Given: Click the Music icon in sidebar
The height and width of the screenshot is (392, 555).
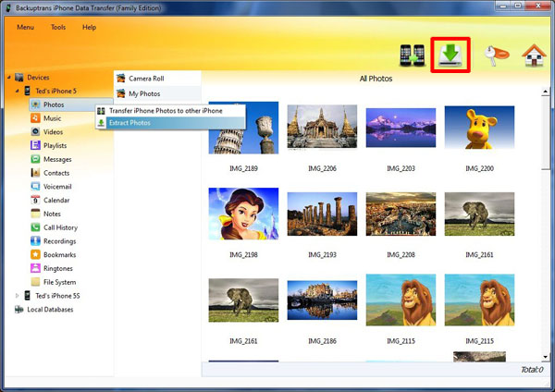Looking at the screenshot, I should click(35, 118).
